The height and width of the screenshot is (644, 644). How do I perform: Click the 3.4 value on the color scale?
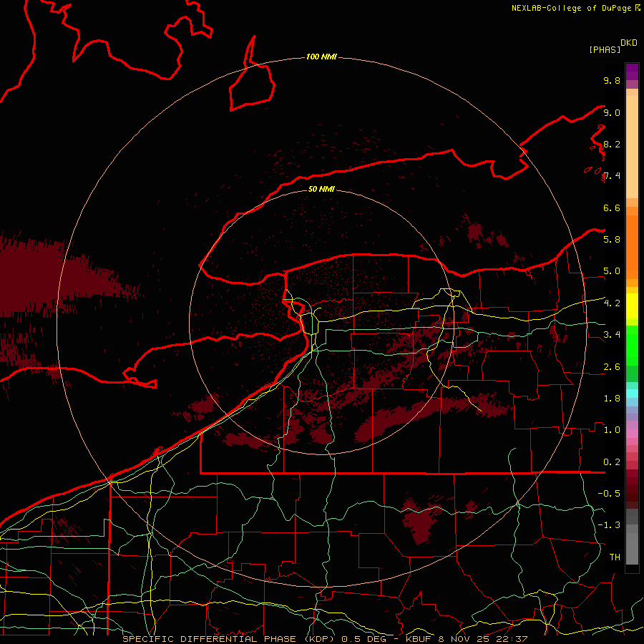[x=612, y=335]
